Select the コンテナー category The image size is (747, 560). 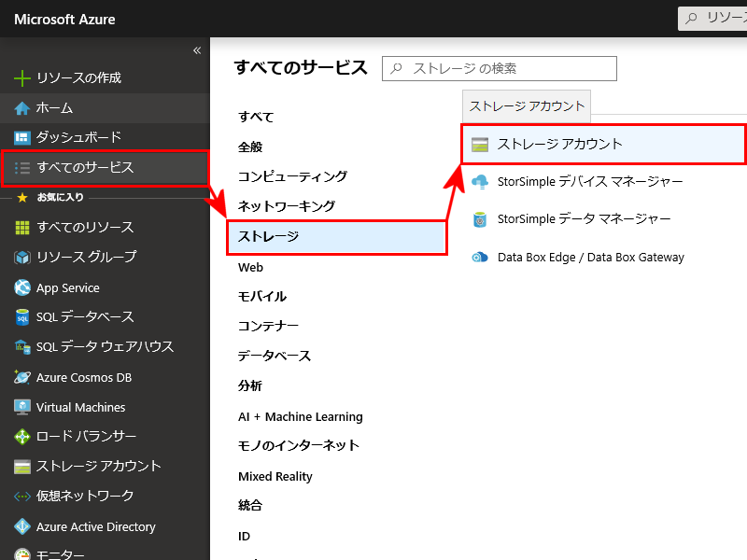[268, 326]
